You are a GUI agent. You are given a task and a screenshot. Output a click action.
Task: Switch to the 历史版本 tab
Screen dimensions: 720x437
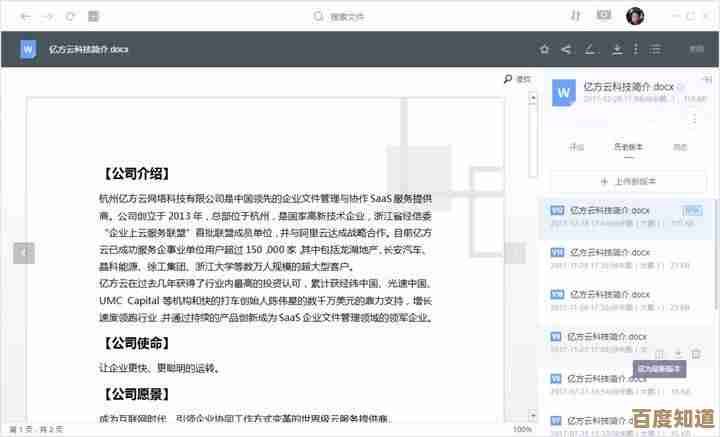click(628, 147)
